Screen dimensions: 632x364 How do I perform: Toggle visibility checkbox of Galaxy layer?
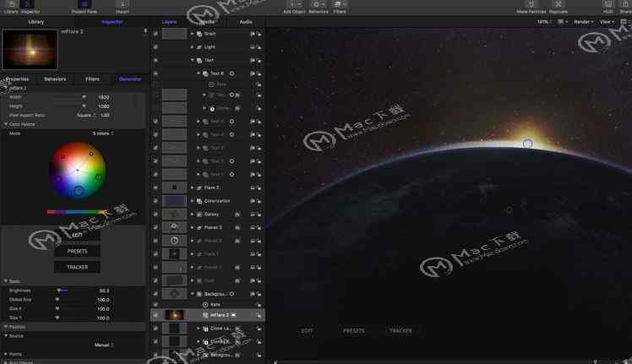(155, 215)
